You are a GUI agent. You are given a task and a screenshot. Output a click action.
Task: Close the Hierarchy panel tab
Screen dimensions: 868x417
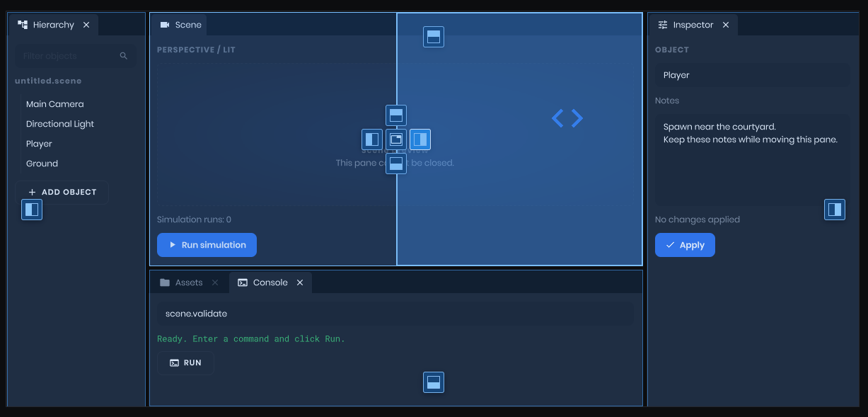(86, 25)
